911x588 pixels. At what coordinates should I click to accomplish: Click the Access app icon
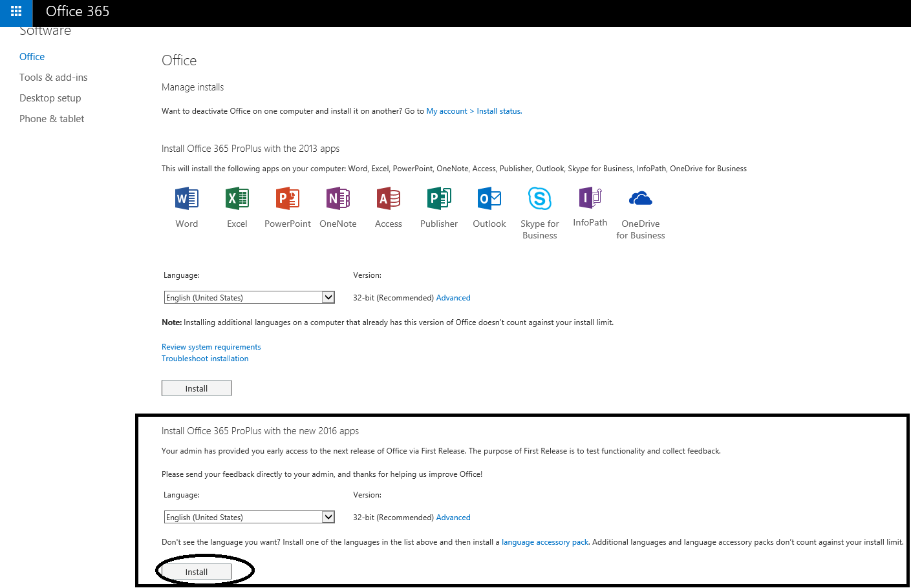point(389,198)
